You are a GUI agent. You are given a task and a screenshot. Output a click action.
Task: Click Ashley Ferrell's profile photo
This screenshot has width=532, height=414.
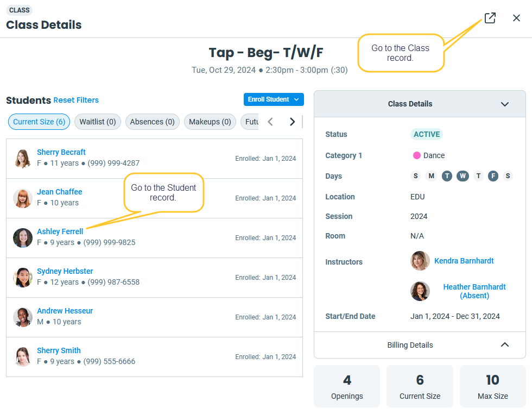23,238
